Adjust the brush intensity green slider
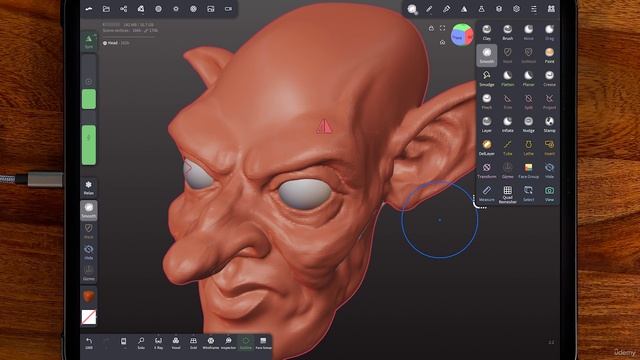The width and height of the screenshot is (640, 360). coord(89,145)
